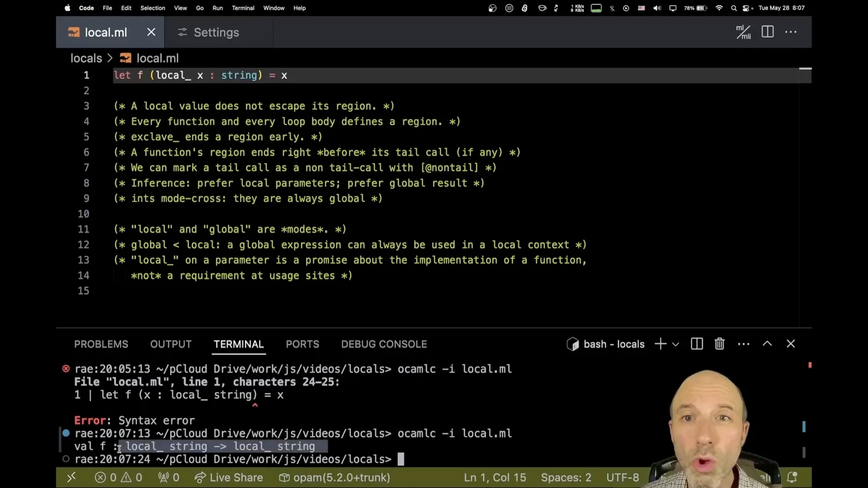Open the File menu
The image size is (868, 488).
point(107,8)
